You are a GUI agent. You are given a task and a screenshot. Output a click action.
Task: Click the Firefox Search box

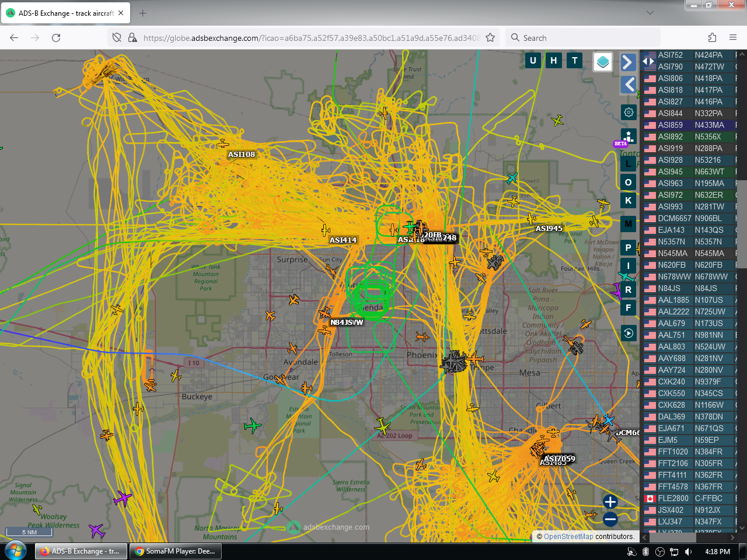[x=583, y=38]
